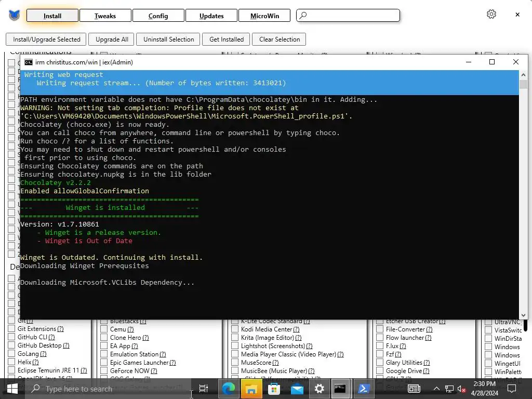Screen dimensions: 532x399
Task: Tick the GitHub Desktop checkbox
Action: tap(11, 345)
